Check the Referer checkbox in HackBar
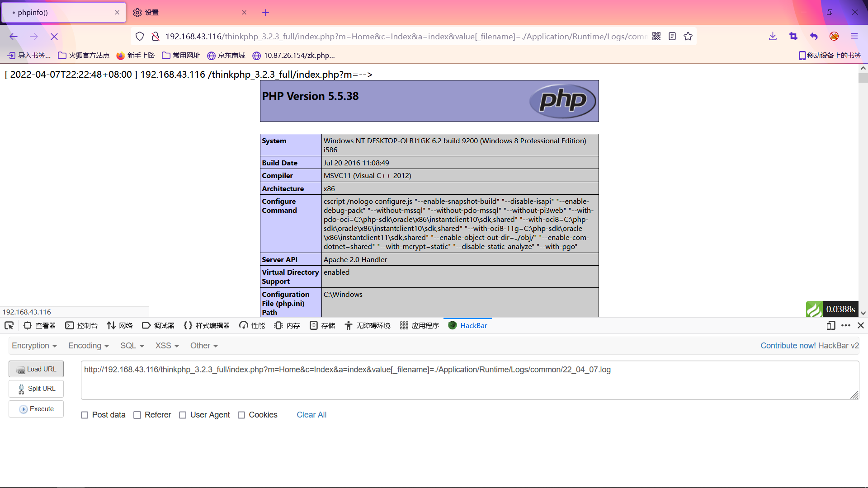This screenshot has height=488, width=868. pos(137,415)
